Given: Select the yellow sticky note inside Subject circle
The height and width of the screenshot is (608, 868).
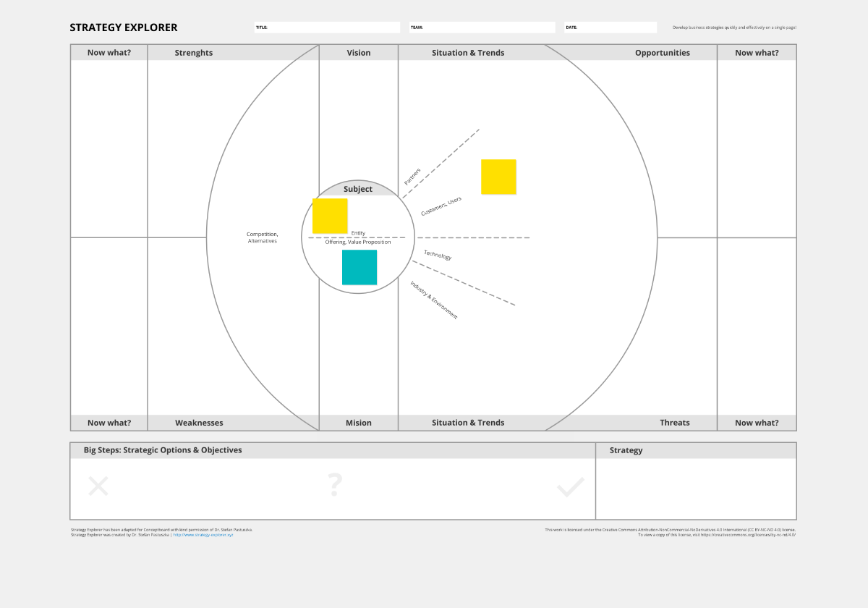Looking at the screenshot, I should click(x=330, y=216).
